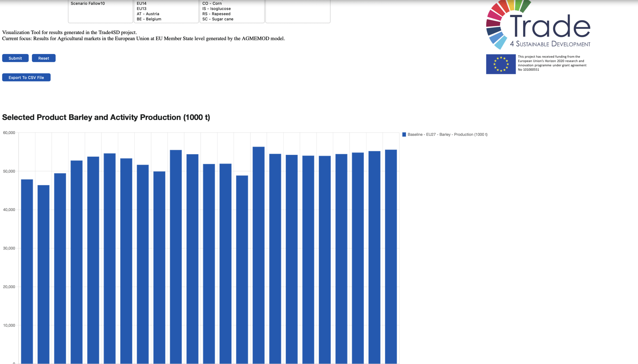Viewport: 638px width, 364px height.
Task: Select BE - Belgium region option
Action: click(x=149, y=19)
